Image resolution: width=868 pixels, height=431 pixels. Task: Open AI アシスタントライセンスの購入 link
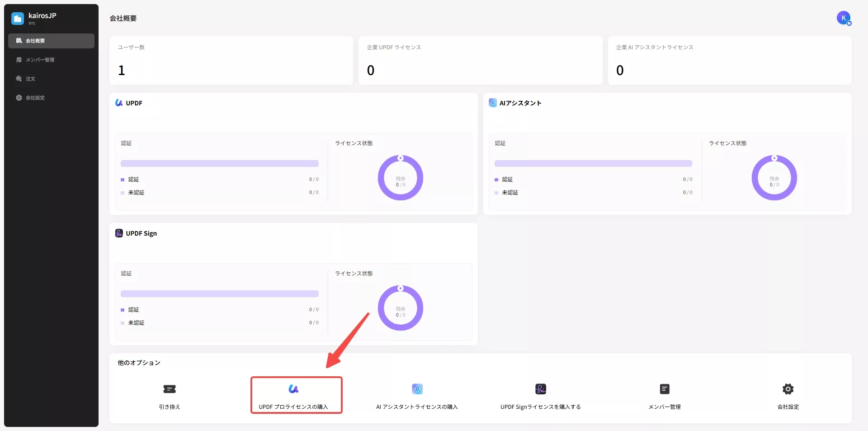(417, 407)
